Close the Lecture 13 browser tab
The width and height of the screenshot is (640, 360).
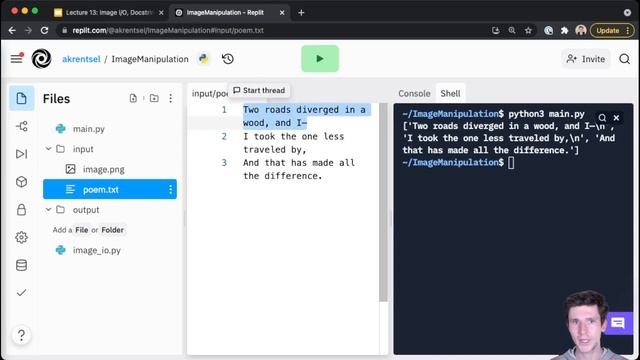[x=161, y=13]
